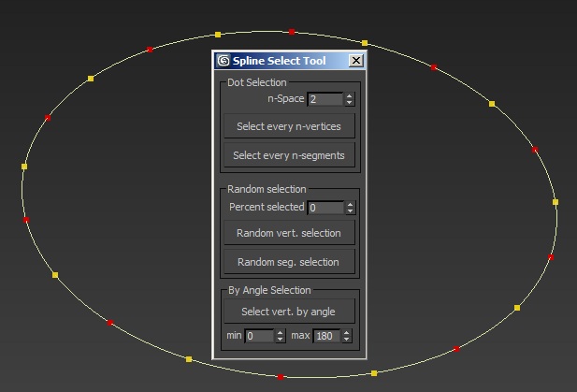Click Select vert. by angle button
This screenshot has width=577, height=392.
[x=289, y=312]
